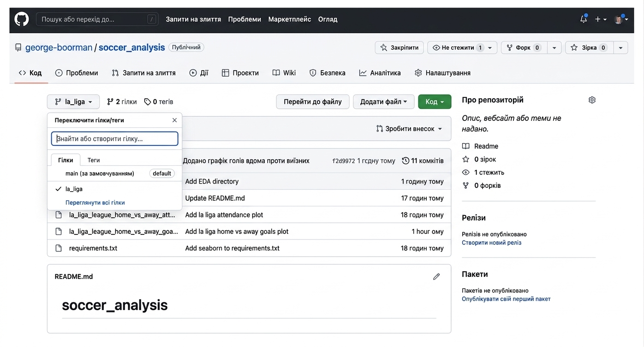Viewport: 644px width, 347px height.
Task: Open commit message Додано графік голів
Action: coord(246,161)
